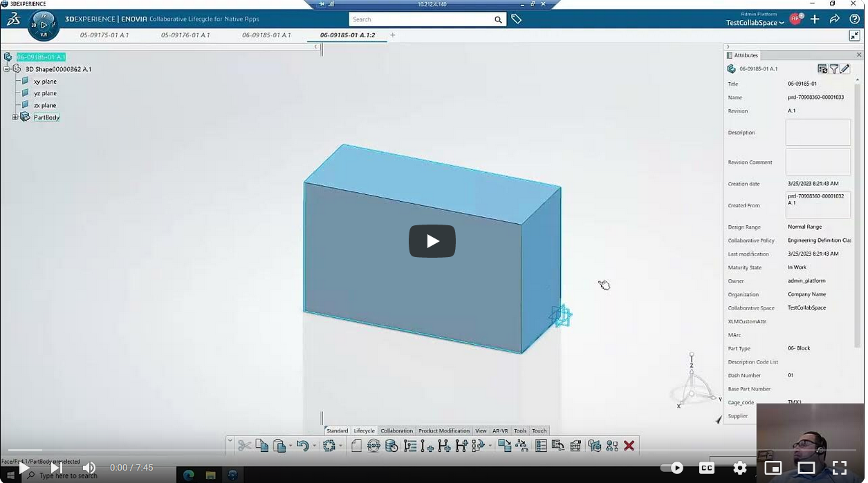This screenshot has width=868, height=483.
Task: Click into the Search input field
Action: click(x=422, y=19)
